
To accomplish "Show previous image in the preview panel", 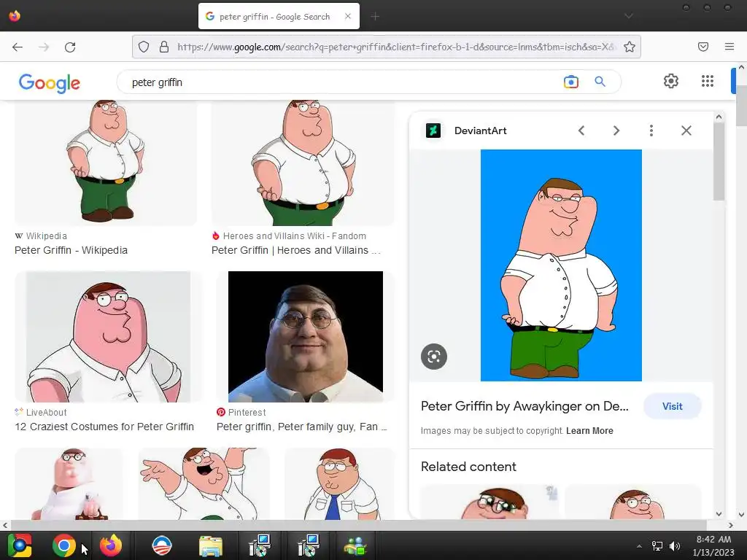I will pos(581,131).
